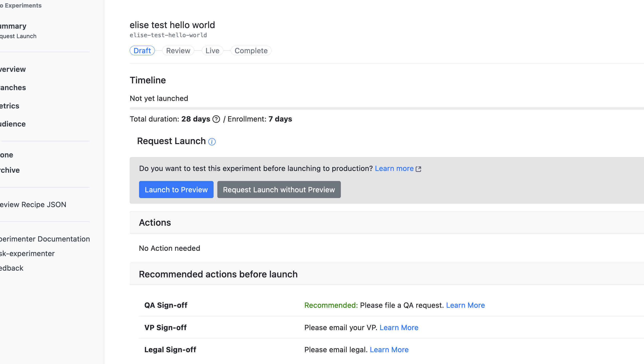This screenshot has height=364, width=644.
Task: Click the total duration help question icon
Action: [216, 119]
